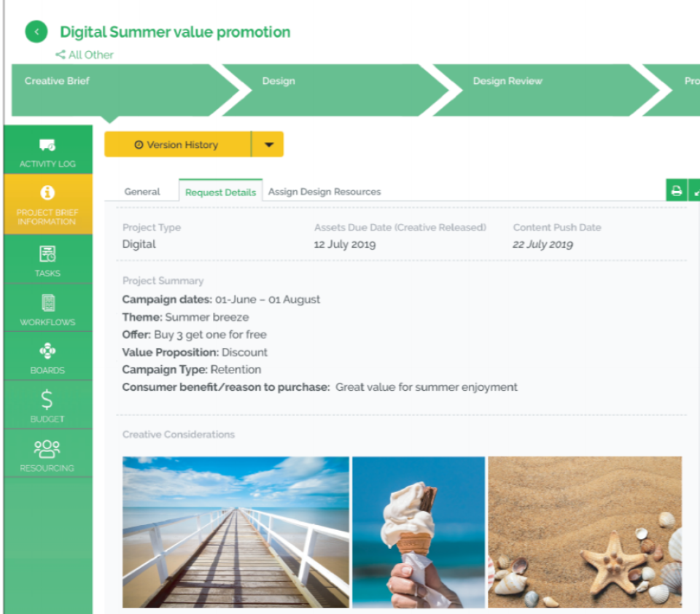This screenshot has height=614, width=700.
Task: Open the Activity Log sidebar icon
Action: (x=47, y=144)
